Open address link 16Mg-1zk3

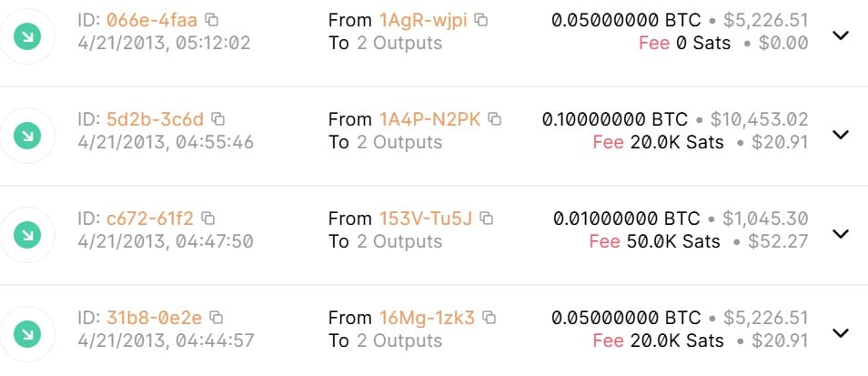pyautogui.click(x=427, y=318)
